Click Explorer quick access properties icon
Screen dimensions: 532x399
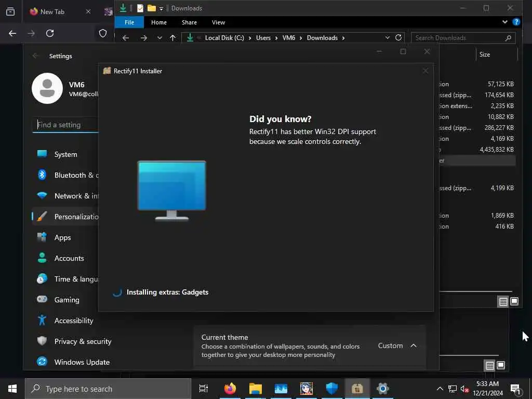coord(140,8)
